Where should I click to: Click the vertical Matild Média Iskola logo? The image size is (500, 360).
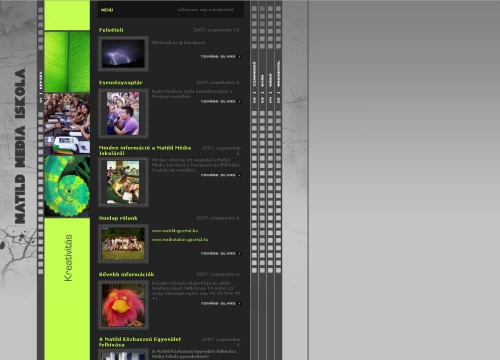click(x=20, y=146)
